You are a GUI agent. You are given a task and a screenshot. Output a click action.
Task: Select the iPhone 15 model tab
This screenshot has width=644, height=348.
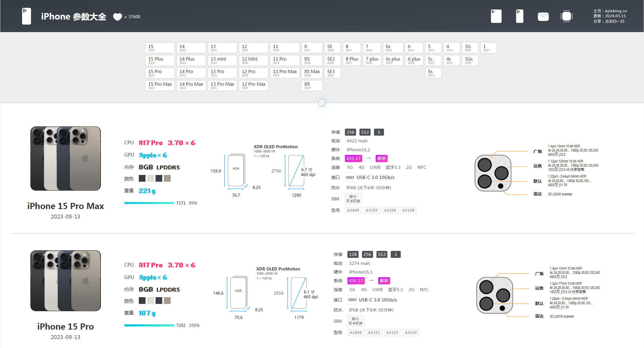click(x=160, y=48)
